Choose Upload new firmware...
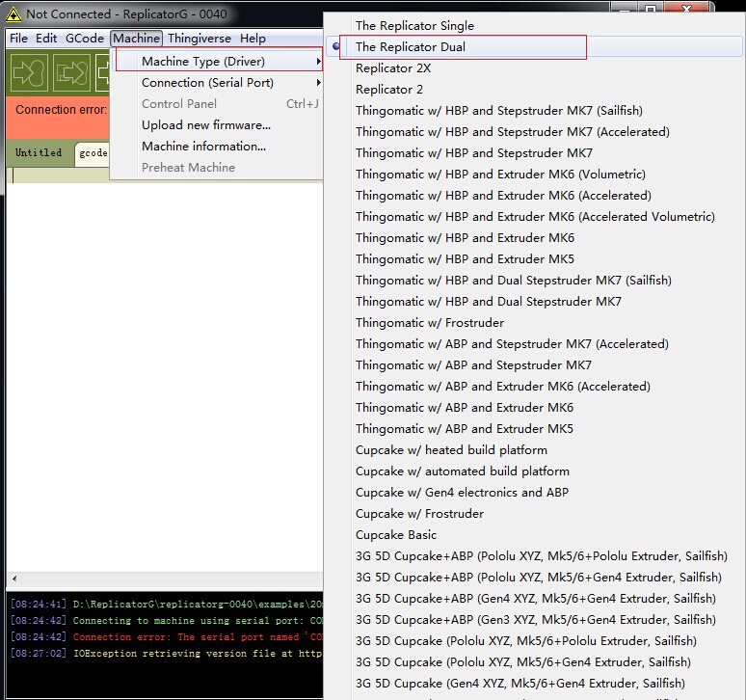Viewport: 746px width, 700px height. point(219,124)
